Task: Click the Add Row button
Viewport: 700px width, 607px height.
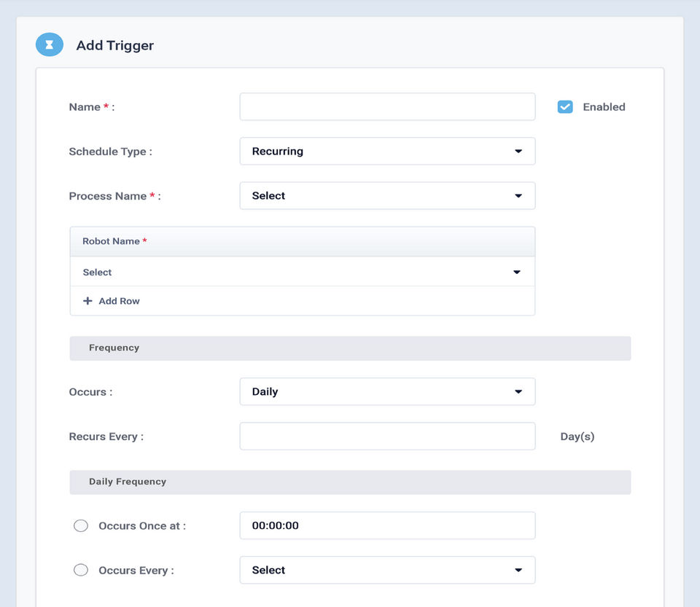Action: click(x=112, y=301)
